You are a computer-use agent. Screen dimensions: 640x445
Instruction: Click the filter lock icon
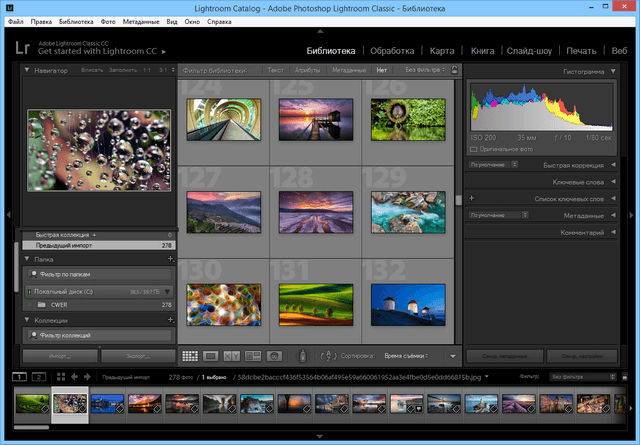pos(454,71)
